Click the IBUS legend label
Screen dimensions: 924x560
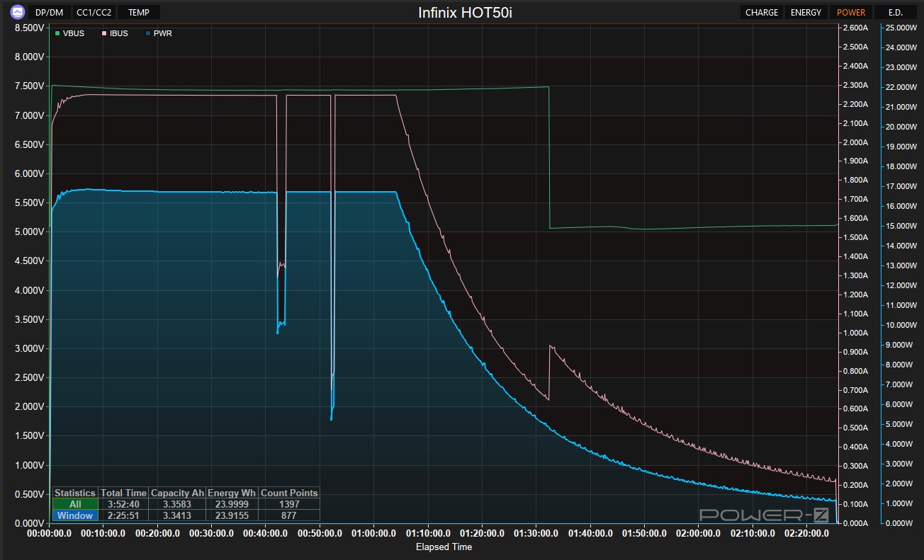point(118,33)
